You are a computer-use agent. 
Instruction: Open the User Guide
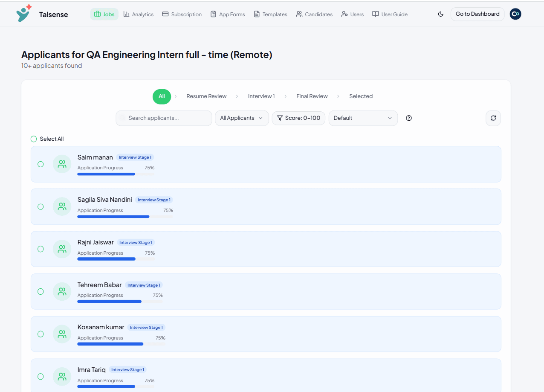[390, 14]
